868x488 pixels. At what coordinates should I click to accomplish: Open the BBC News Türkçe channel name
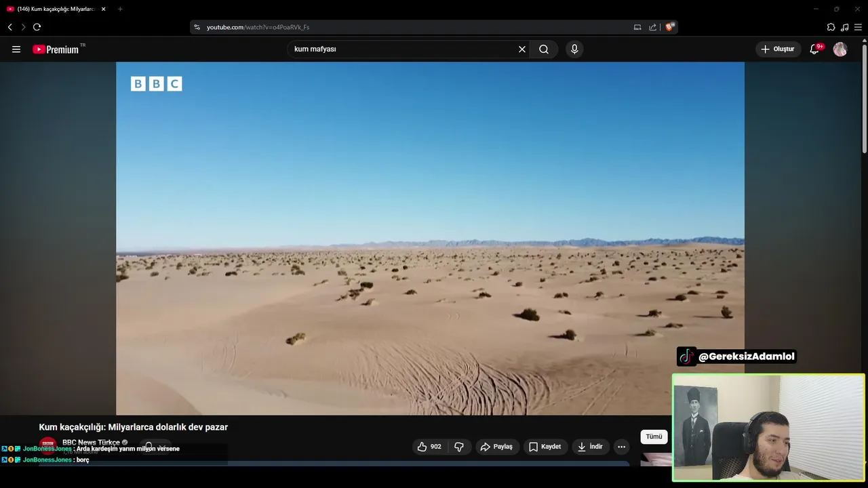91,442
